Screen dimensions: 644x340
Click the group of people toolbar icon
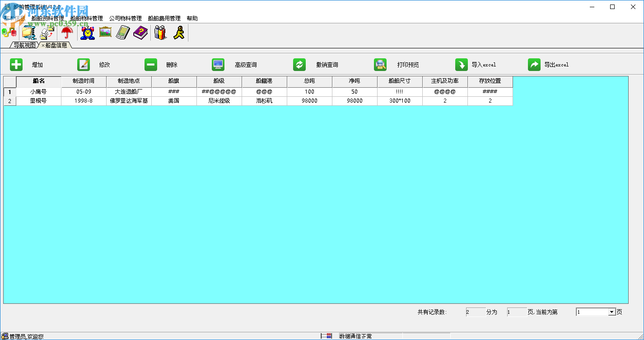point(160,33)
